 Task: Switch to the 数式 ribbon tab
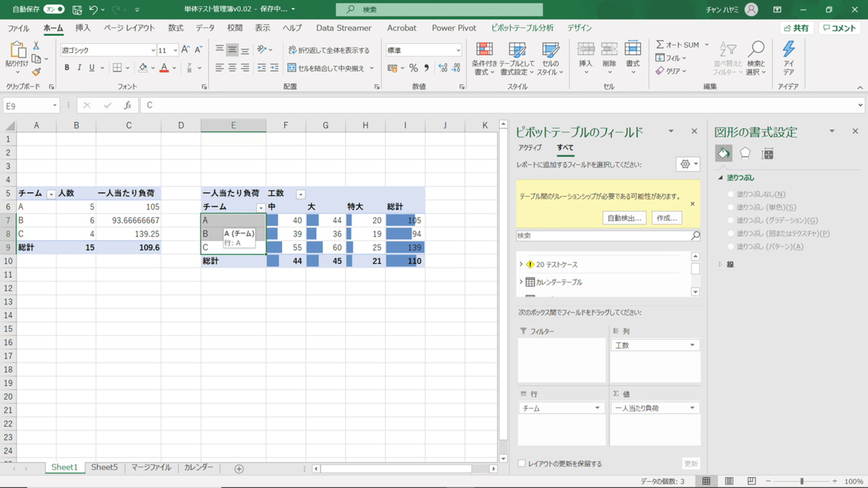click(x=176, y=28)
